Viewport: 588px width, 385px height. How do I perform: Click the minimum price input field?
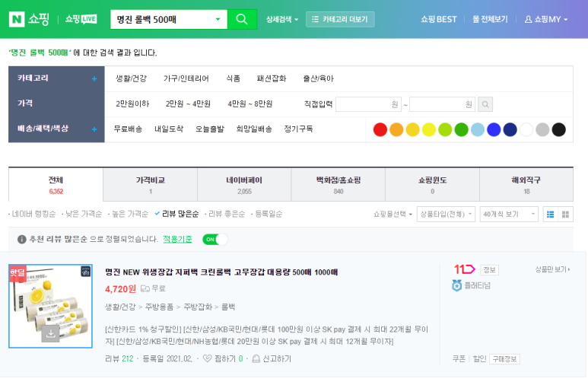(x=368, y=104)
